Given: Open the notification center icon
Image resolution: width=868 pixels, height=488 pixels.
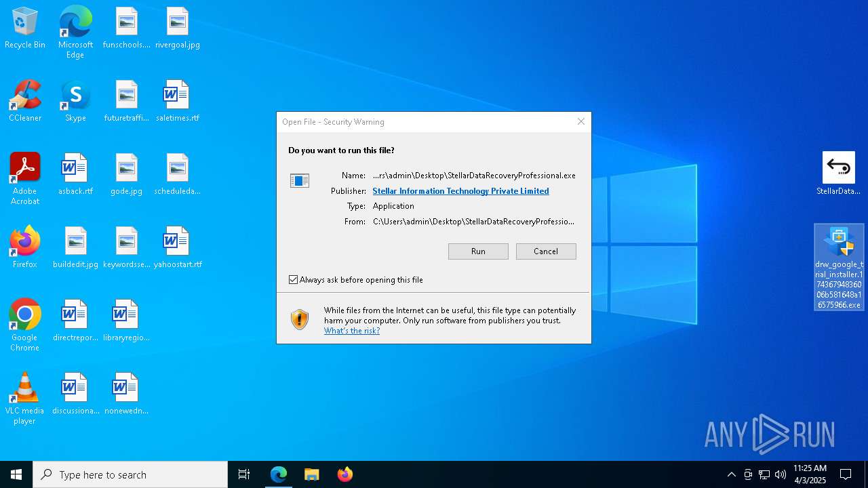Looking at the screenshot, I should pos(846,474).
